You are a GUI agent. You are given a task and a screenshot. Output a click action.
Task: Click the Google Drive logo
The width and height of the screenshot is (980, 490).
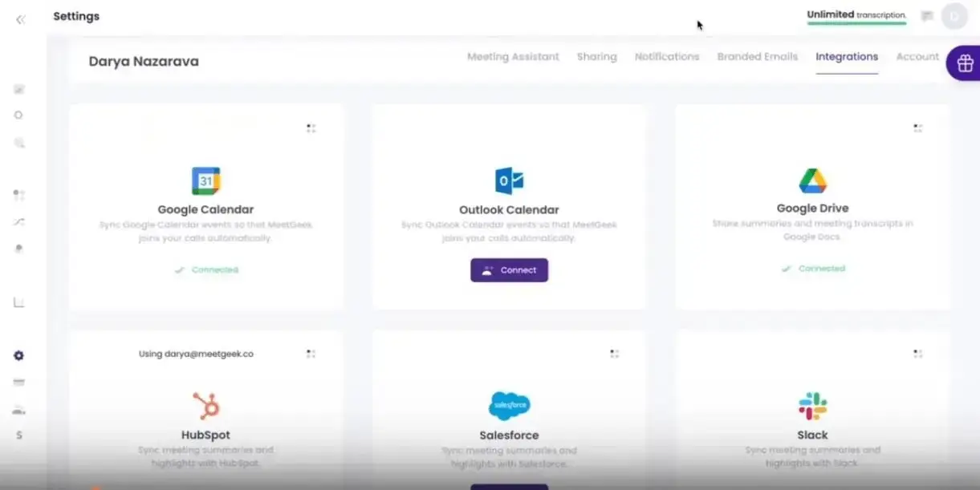pos(812,181)
